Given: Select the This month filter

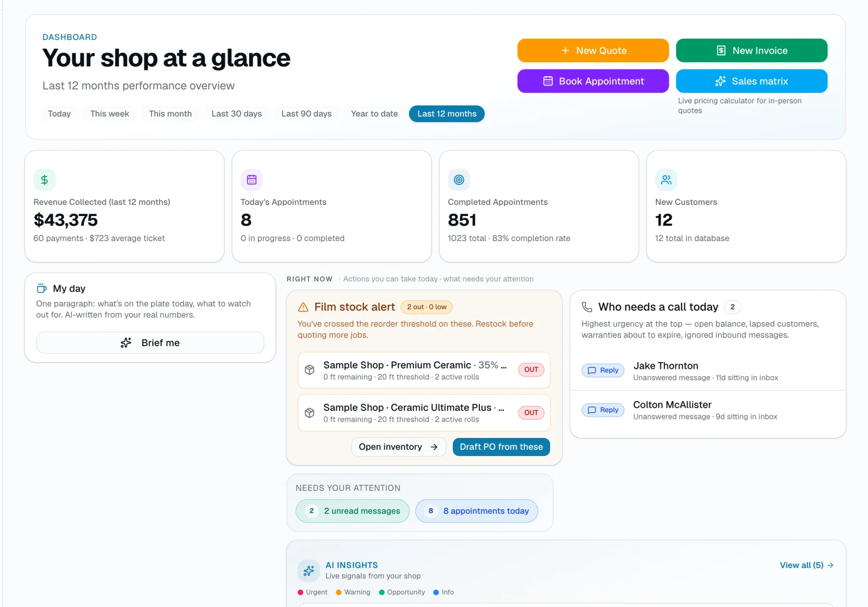Looking at the screenshot, I should [170, 114].
